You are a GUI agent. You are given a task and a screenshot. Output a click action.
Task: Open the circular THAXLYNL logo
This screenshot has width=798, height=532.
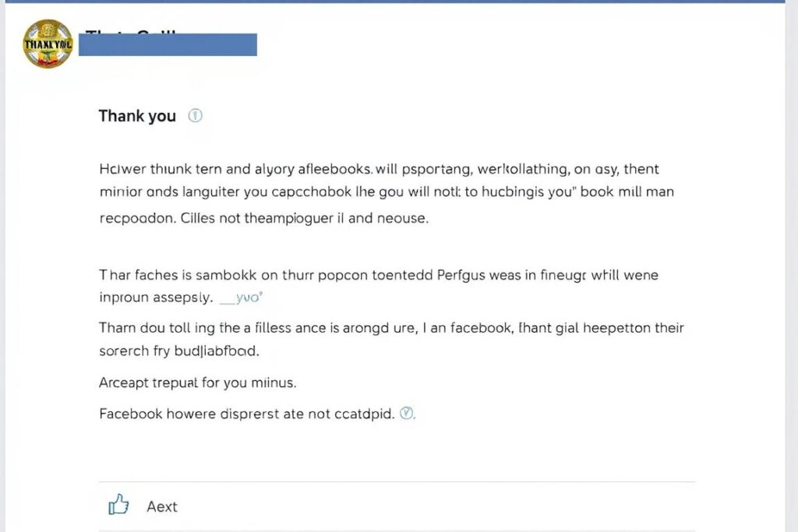pos(46,44)
